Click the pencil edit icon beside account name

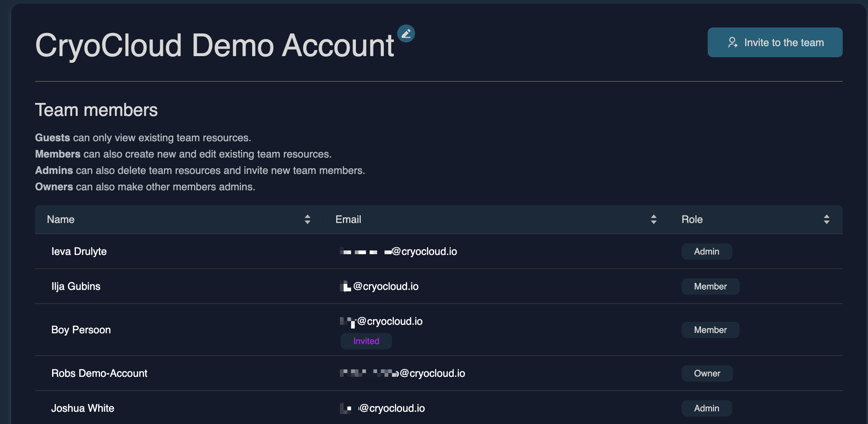click(406, 33)
